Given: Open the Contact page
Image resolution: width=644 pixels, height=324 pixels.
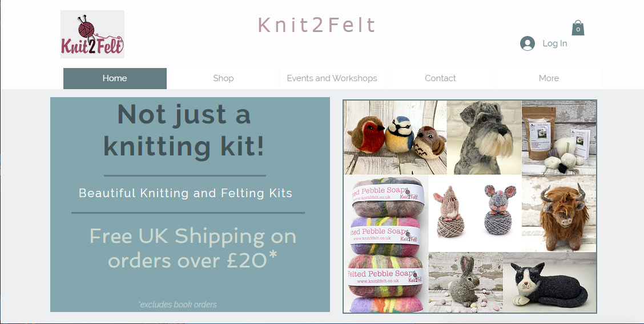Looking at the screenshot, I should point(440,78).
